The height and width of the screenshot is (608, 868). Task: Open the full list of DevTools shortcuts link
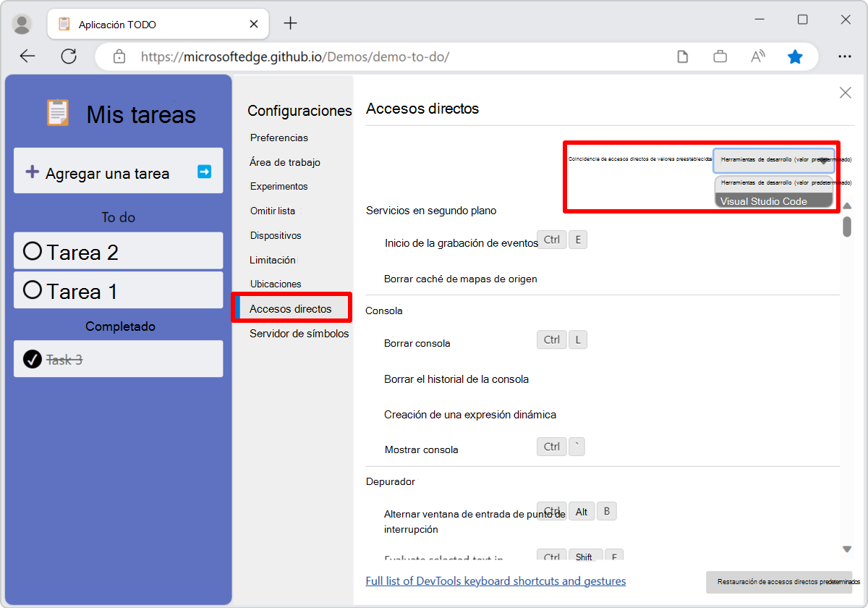(496, 581)
